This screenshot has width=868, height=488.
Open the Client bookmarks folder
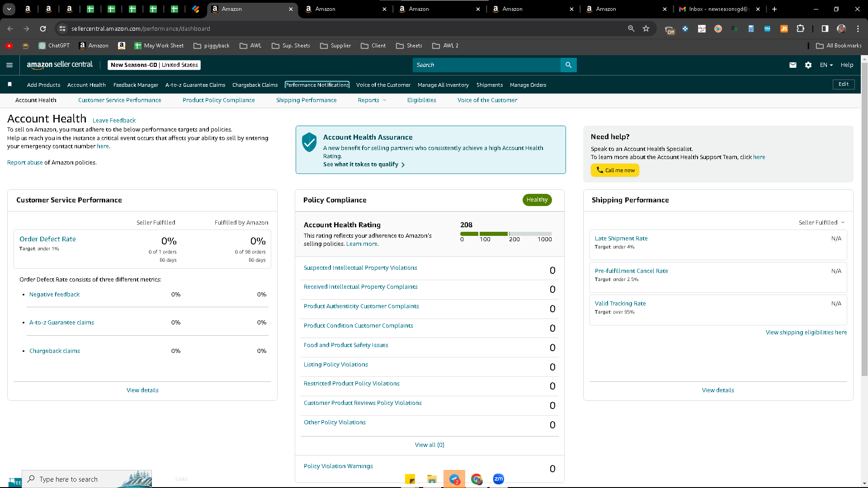pos(373,46)
